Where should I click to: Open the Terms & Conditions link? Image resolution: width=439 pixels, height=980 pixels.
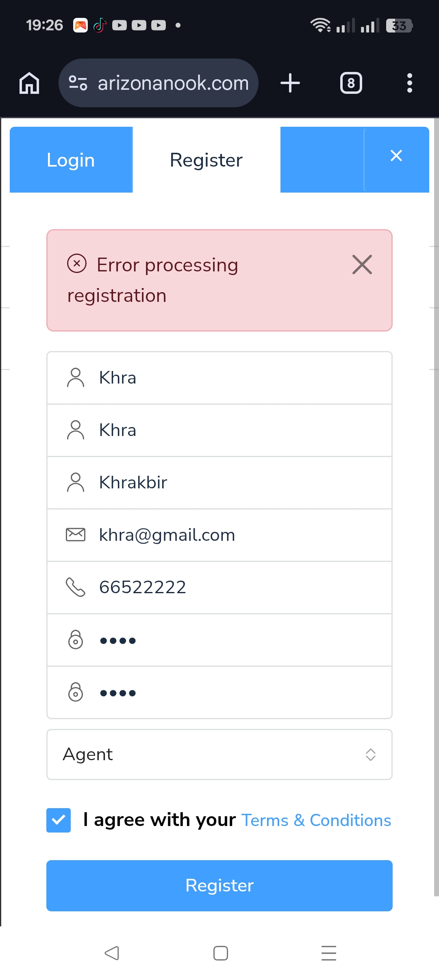(316, 820)
